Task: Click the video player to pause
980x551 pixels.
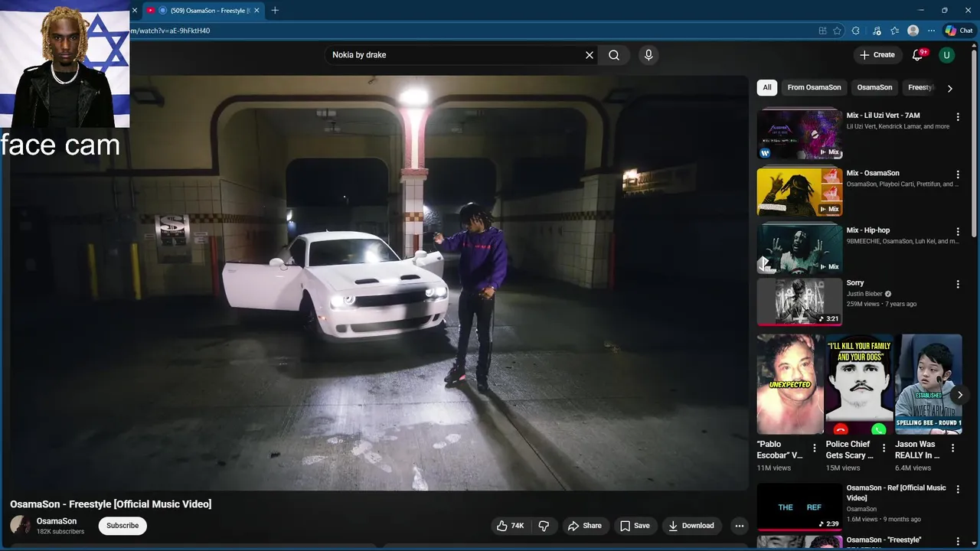Action: pyautogui.click(x=379, y=283)
